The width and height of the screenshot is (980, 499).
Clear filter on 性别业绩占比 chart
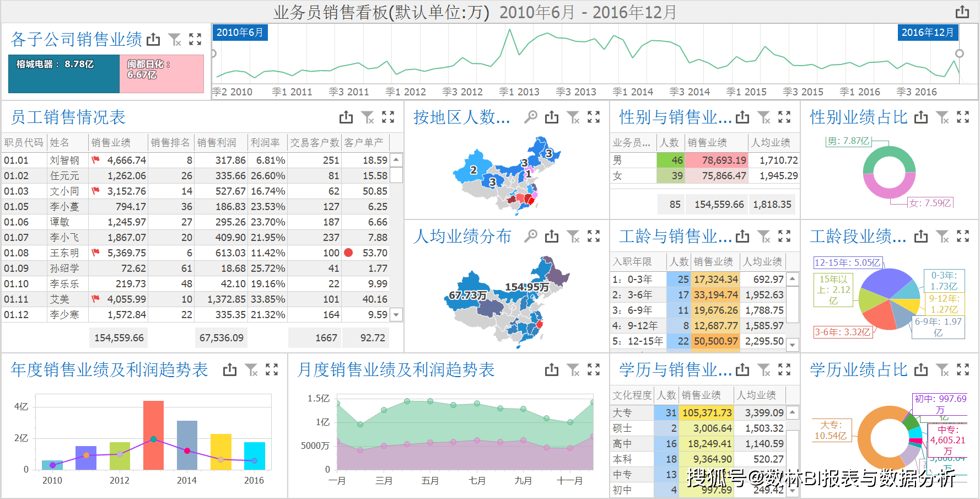tap(943, 117)
